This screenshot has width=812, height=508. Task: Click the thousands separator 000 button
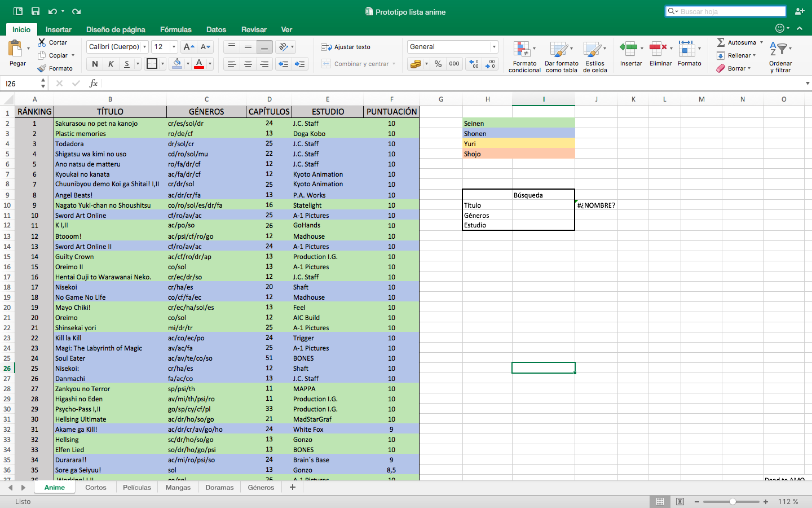point(454,64)
